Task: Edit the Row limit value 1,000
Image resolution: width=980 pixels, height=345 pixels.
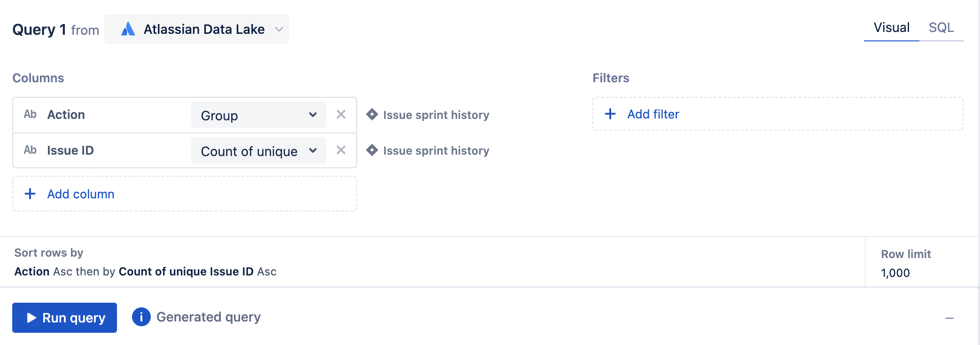Action: point(895,273)
